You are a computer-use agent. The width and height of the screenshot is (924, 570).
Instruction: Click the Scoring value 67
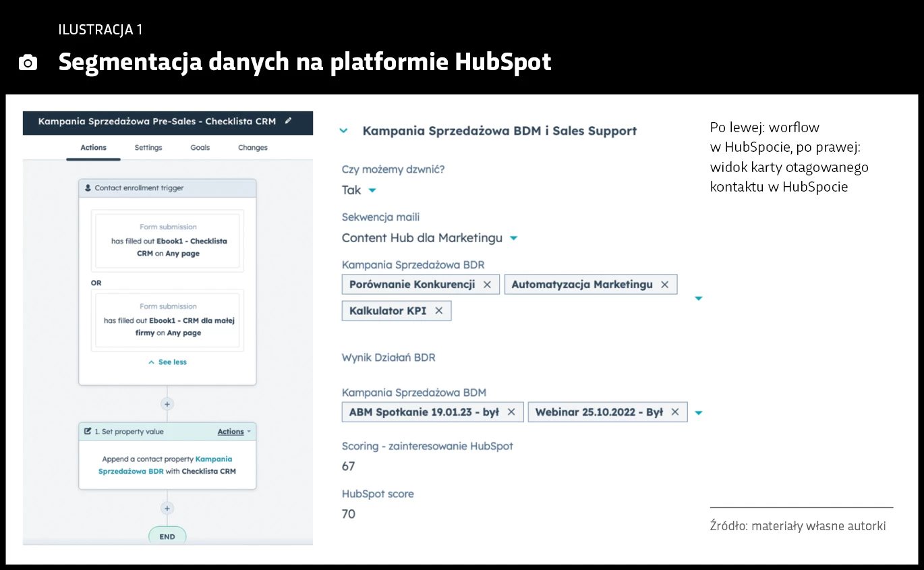pos(348,466)
